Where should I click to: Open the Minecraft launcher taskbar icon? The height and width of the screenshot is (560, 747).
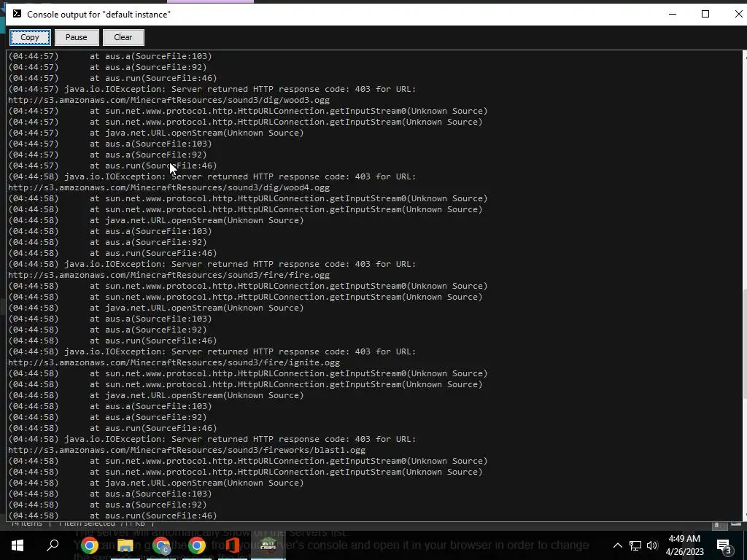(268, 545)
